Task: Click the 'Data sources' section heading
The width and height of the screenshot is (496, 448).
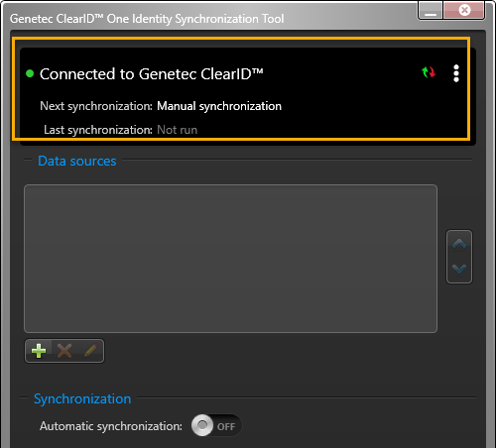Action: coord(77,162)
